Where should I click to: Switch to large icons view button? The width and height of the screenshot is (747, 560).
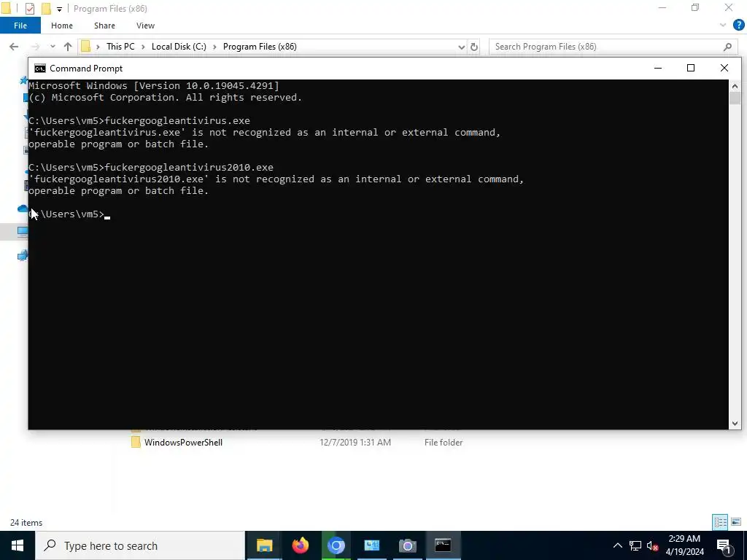pyautogui.click(x=736, y=522)
